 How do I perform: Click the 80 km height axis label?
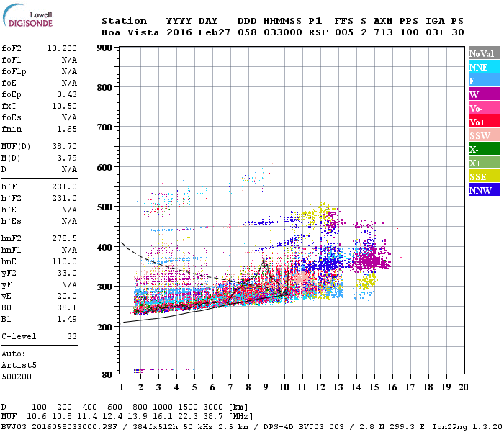(x=107, y=375)
